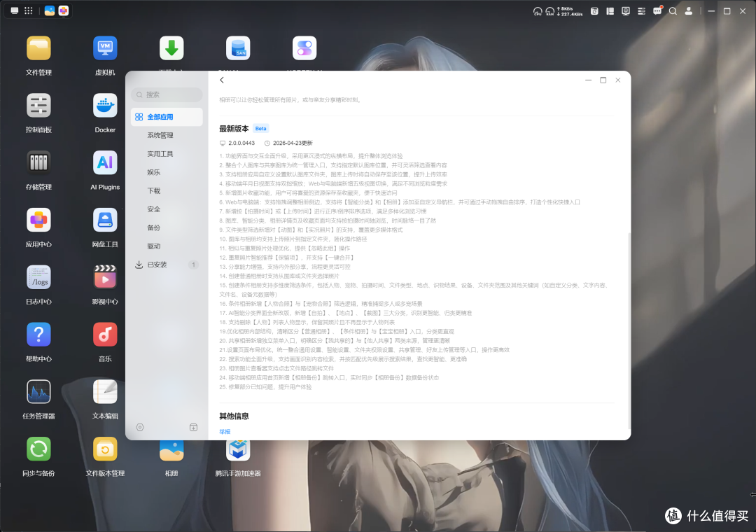The height and width of the screenshot is (532, 756).
Task: Open 控制面板 from the desktop
Action: tap(38, 106)
